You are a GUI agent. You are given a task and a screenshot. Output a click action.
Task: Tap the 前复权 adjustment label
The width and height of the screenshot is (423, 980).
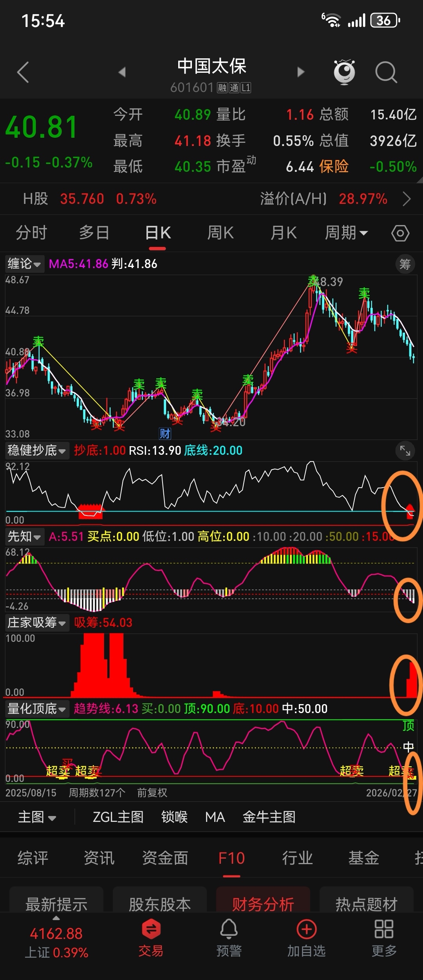[x=152, y=793]
